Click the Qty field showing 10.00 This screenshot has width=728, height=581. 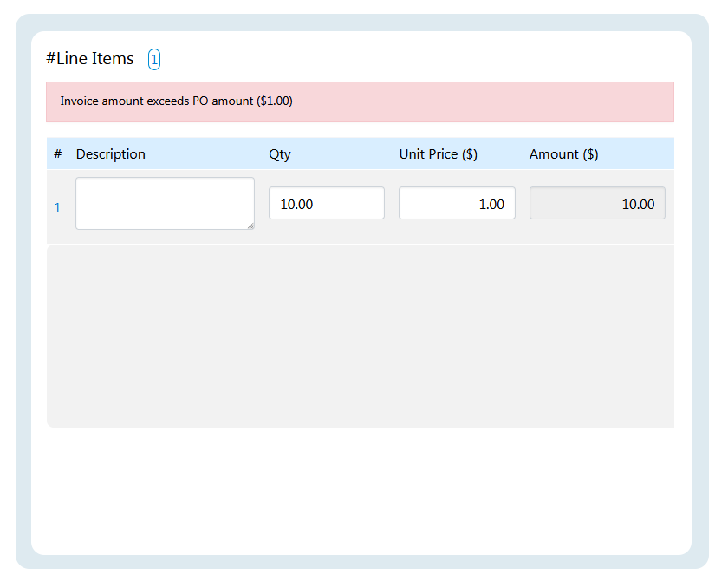tap(326, 203)
